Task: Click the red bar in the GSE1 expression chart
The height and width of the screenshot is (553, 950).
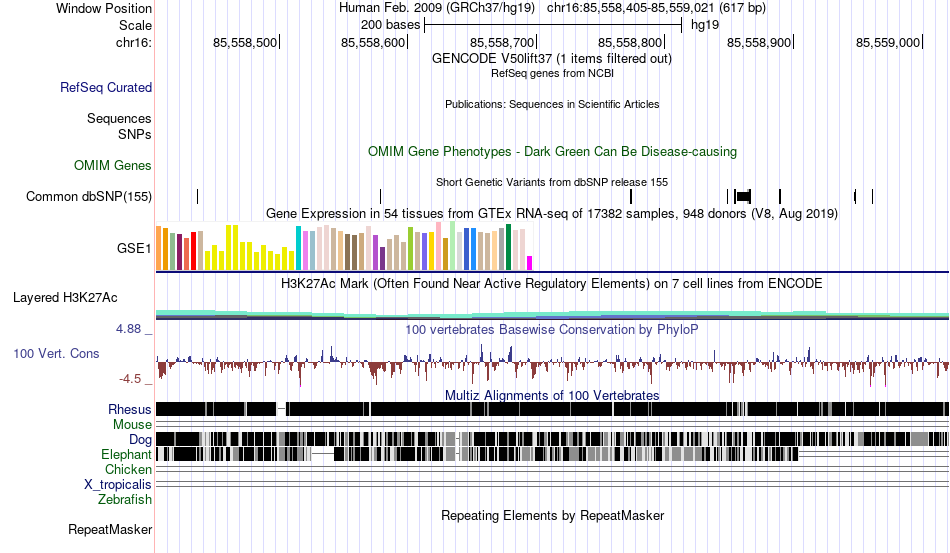Action: coord(193,251)
